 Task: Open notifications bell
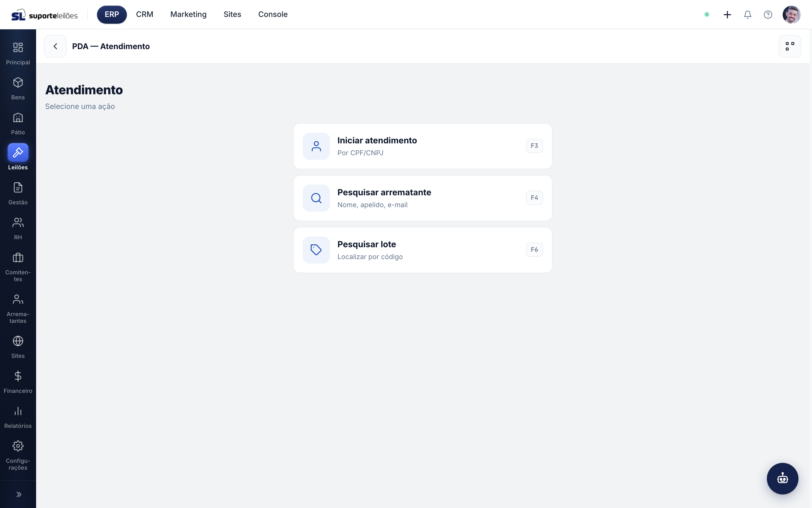(x=747, y=14)
